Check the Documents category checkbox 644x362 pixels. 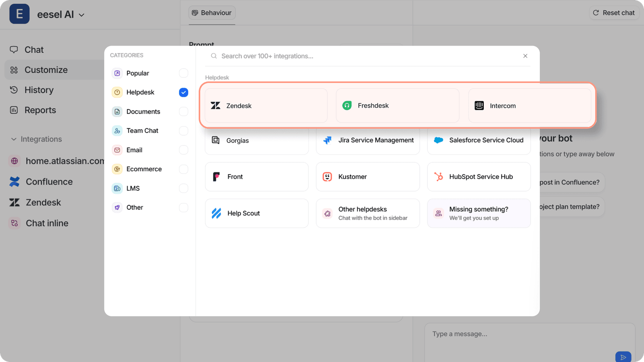[184, 111]
